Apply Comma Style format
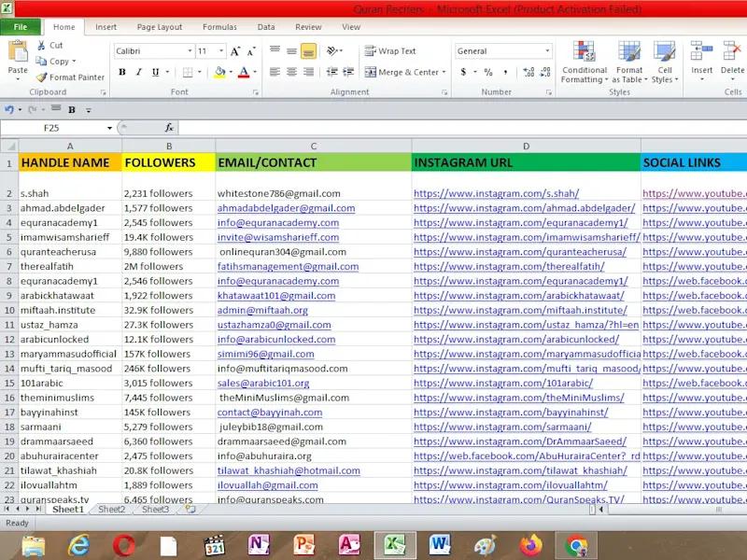Screen dimensions: 747x560 pos(505,73)
